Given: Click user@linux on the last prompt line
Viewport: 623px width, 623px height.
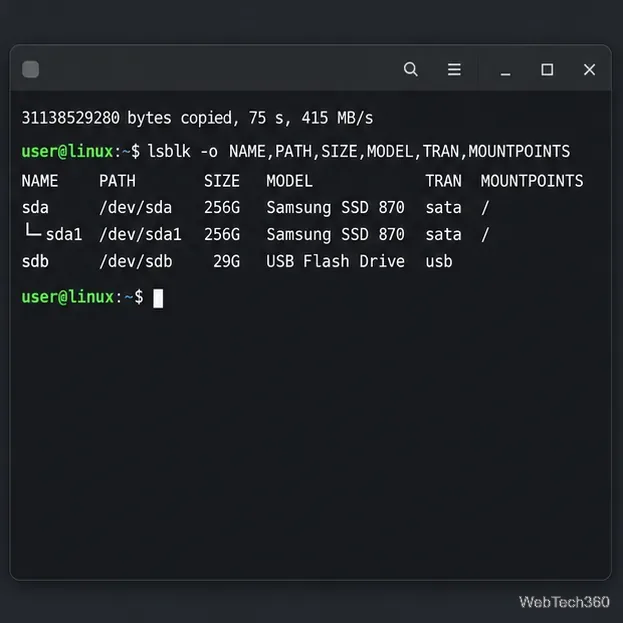Looking at the screenshot, I should [x=68, y=297].
